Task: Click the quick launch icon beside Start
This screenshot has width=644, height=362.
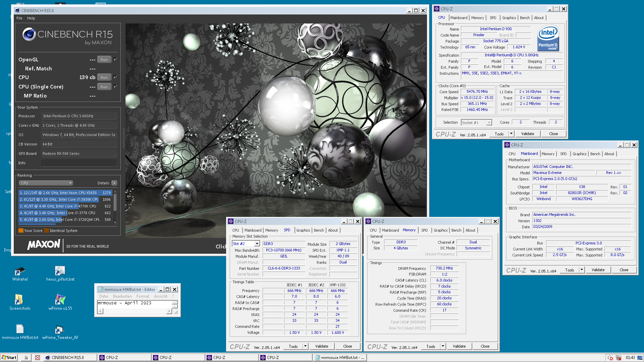Action: (26, 358)
